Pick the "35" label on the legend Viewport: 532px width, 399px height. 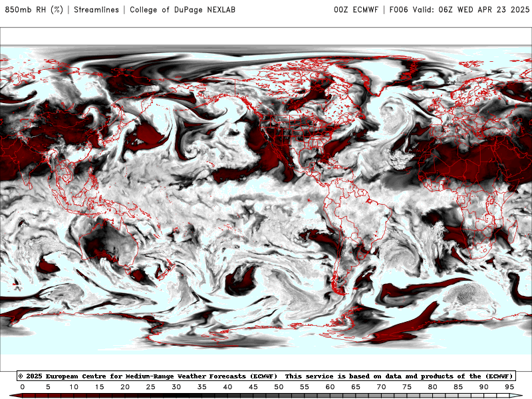202,387
